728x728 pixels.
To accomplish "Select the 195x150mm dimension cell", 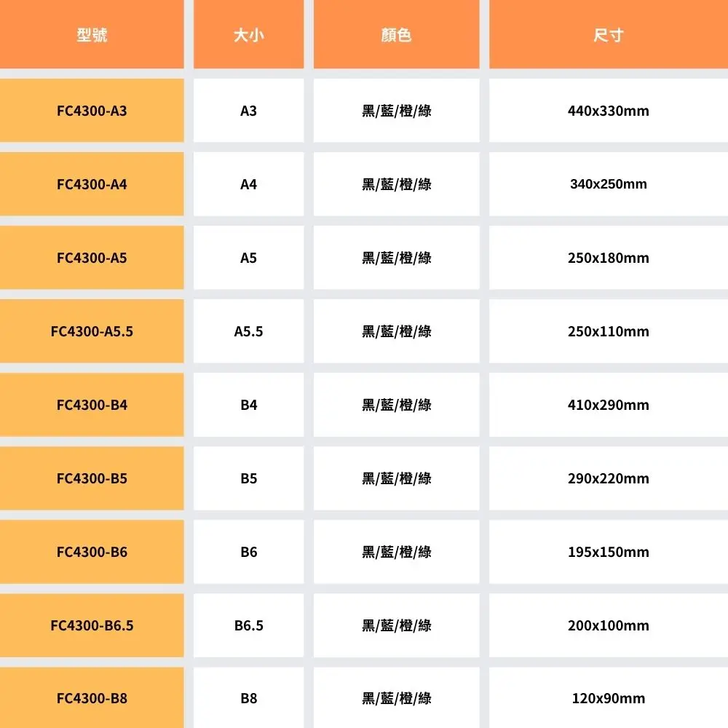I will [x=609, y=552].
